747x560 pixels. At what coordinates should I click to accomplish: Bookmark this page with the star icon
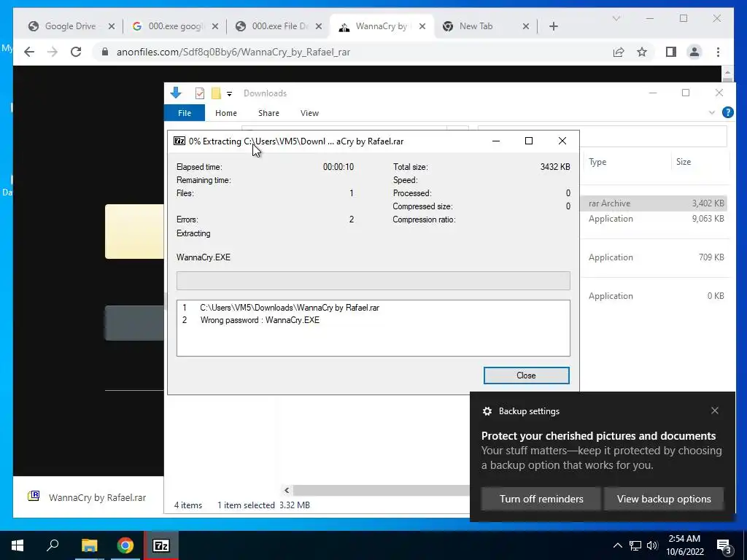pos(642,52)
